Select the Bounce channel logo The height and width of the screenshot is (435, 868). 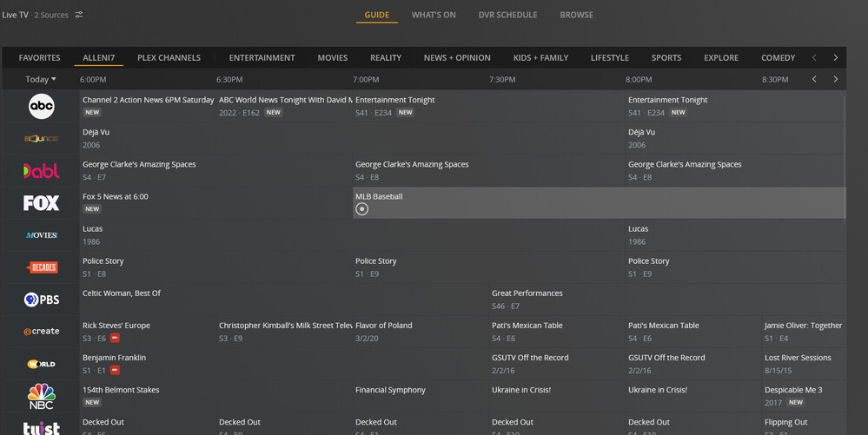(x=42, y=138)
